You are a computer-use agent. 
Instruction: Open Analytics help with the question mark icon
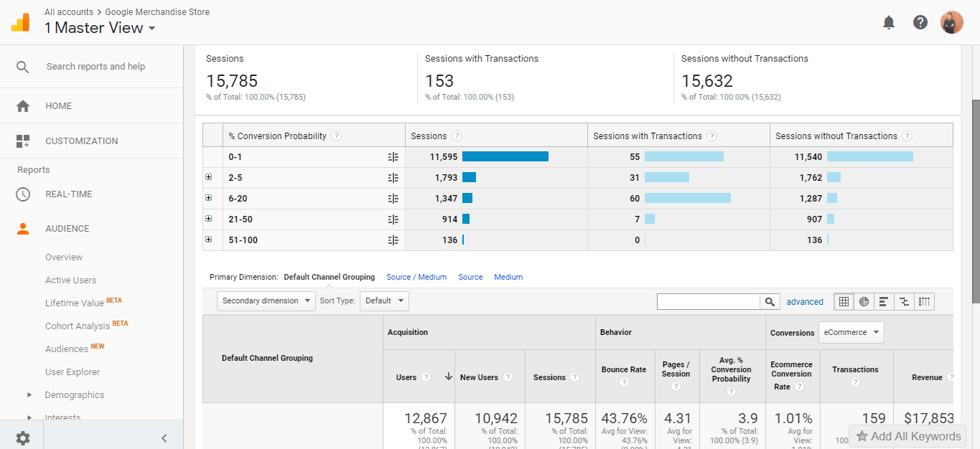pyautogui.click(x=920, y=22)
